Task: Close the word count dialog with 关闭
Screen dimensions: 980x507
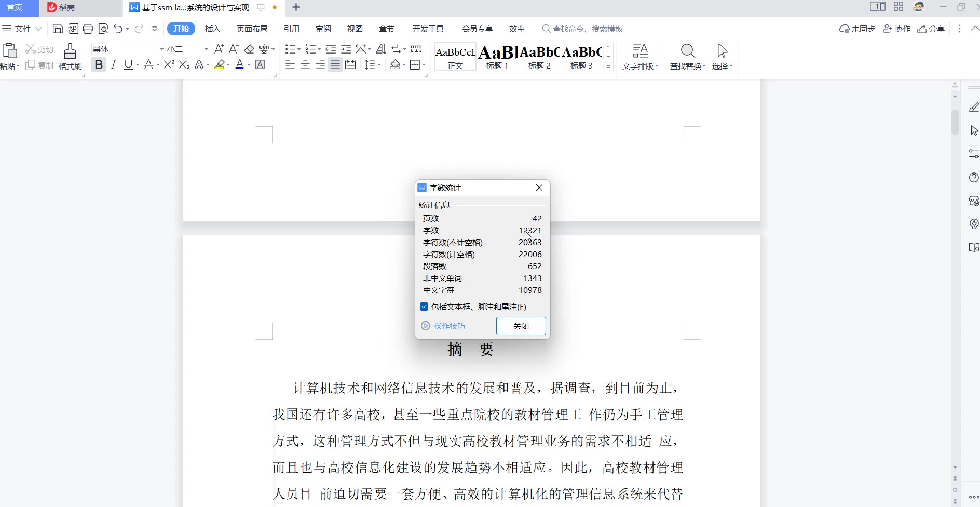Action: coord(521,326)
